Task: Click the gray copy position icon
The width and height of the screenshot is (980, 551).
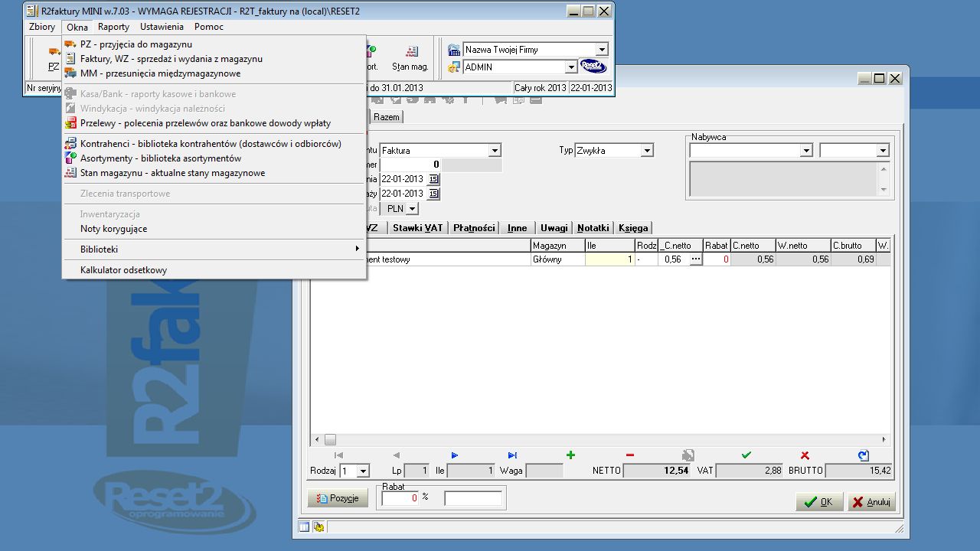Action: pos(688,455)
